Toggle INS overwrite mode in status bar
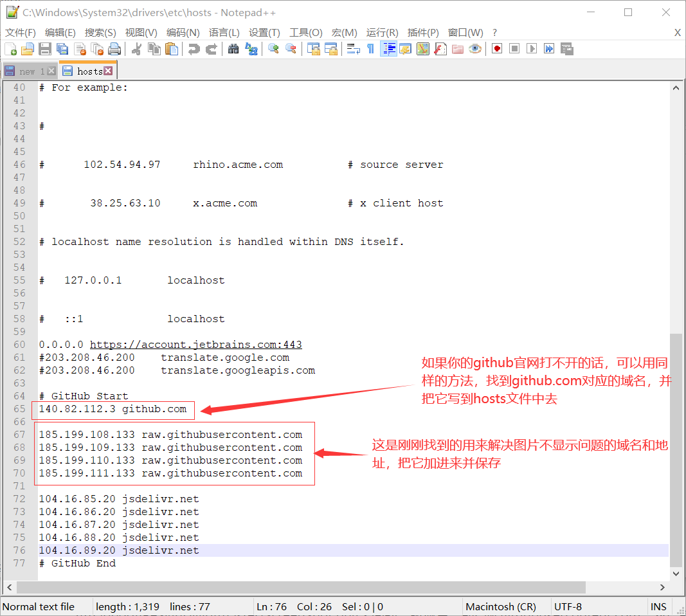The width and height of the screenshot is (686, 616). (658, 606)
